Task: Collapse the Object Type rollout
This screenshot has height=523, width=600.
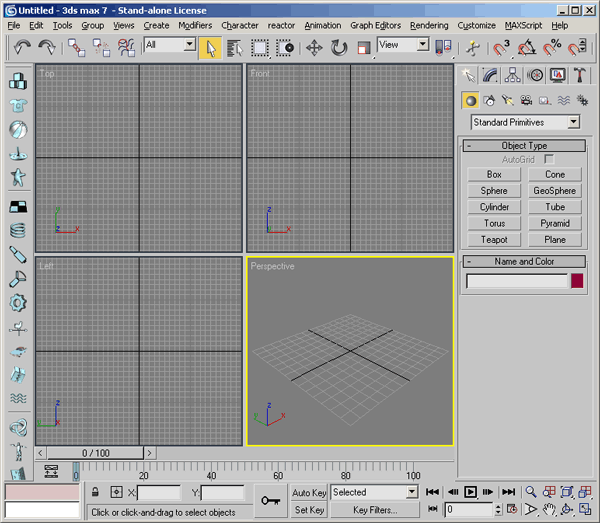Action: [524, 146]
